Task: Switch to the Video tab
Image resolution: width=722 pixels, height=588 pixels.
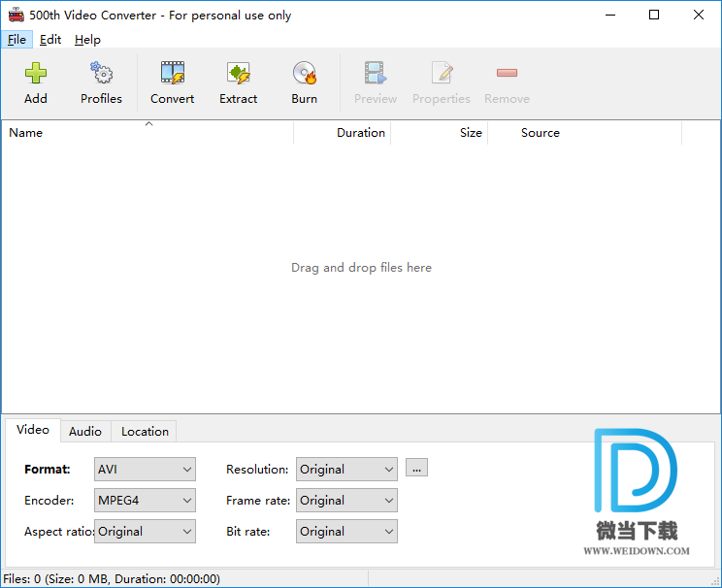Action: [33, 430]
